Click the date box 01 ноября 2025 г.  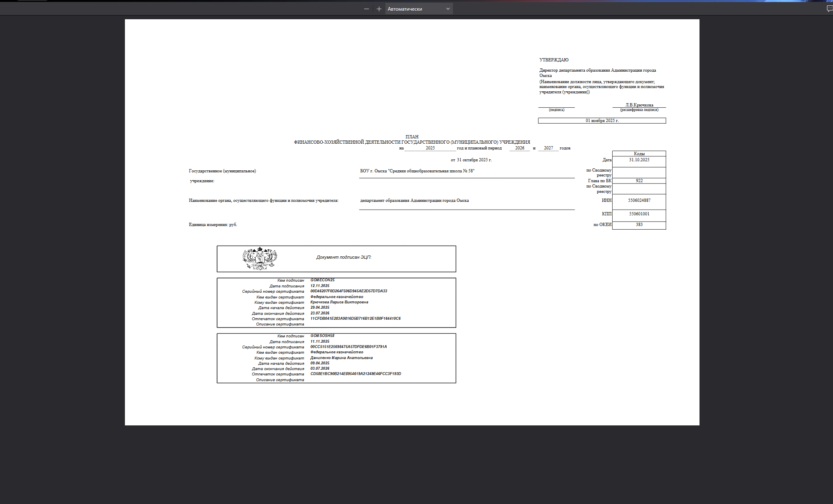[602, 121]
